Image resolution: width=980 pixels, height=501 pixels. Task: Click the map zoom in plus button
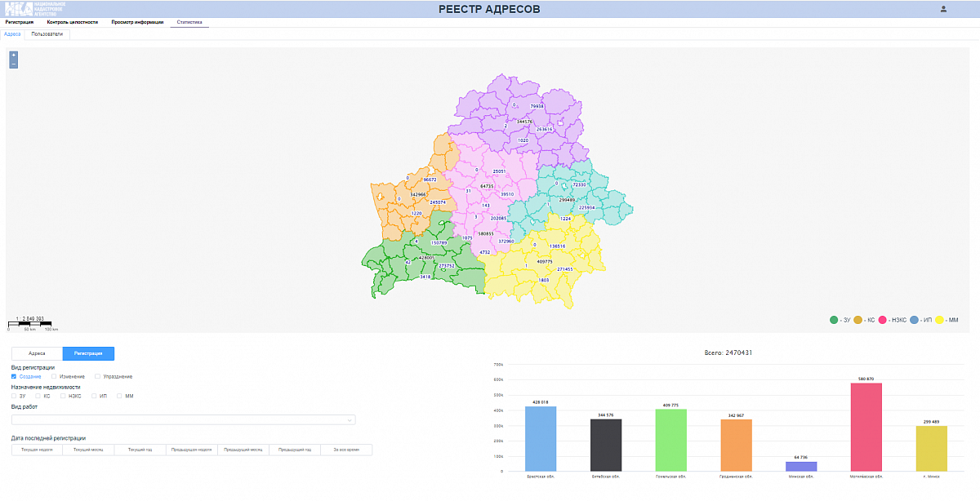tap(14, 55)
